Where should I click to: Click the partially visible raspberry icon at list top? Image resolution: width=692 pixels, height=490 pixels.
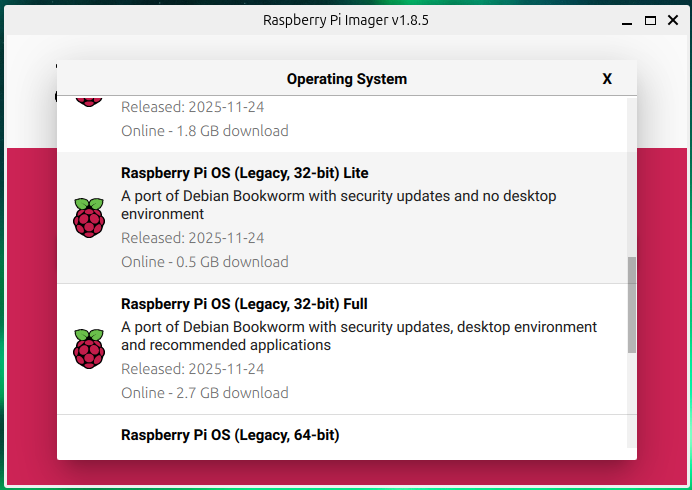coord(89,100)
